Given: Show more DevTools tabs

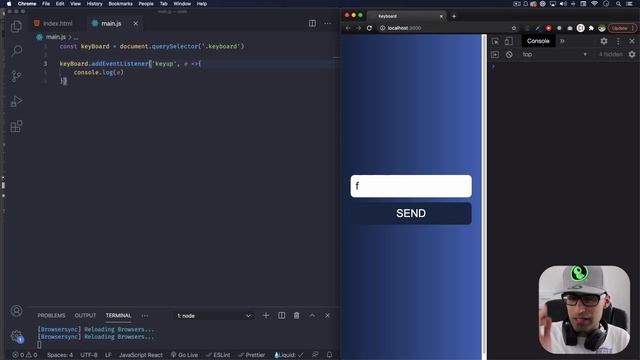Looking at the screenshot, I should (562, 41).
